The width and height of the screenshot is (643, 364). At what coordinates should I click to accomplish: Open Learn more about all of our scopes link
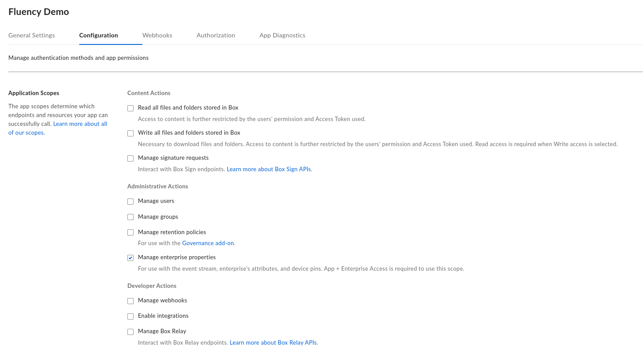(58, 128)
